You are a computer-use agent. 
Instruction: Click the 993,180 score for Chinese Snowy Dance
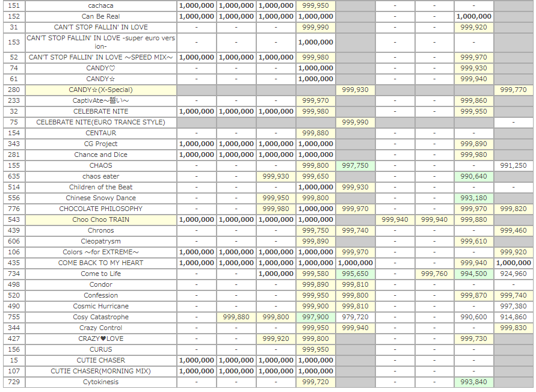point(473,198)
